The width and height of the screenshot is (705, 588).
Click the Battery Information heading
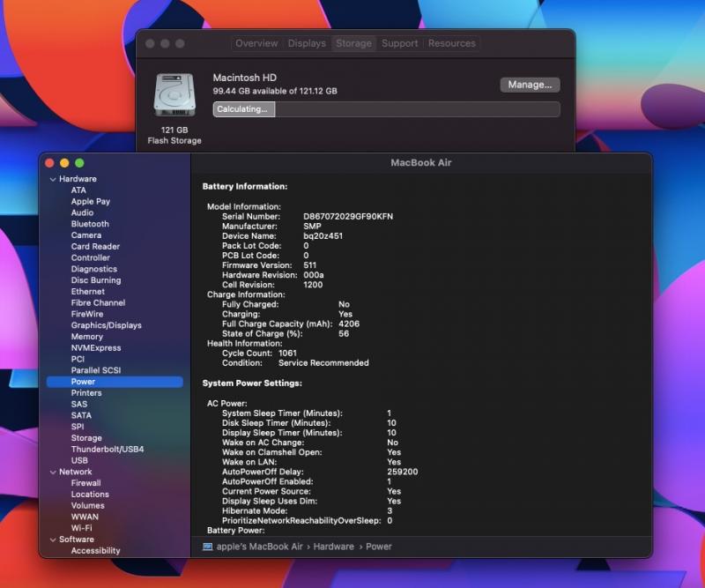[245, 186]
